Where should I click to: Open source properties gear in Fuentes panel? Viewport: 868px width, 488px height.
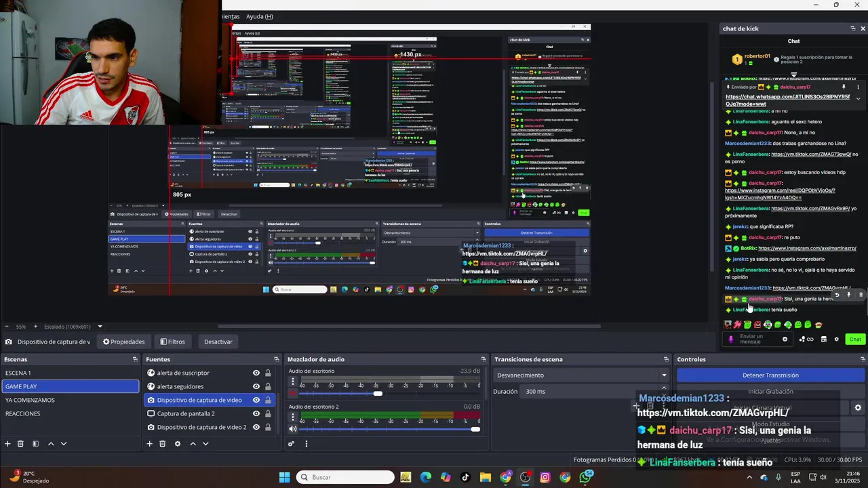[178, 444]
